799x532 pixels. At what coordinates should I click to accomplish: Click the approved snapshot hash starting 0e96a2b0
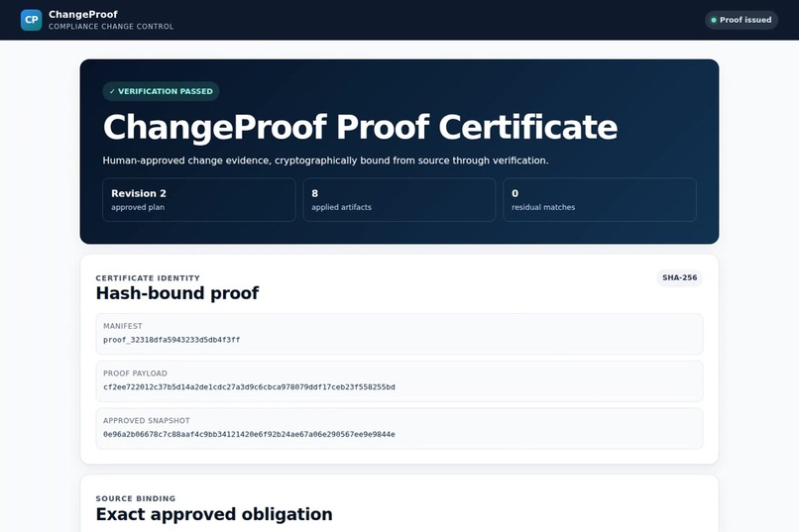click(x=249, y=434)
